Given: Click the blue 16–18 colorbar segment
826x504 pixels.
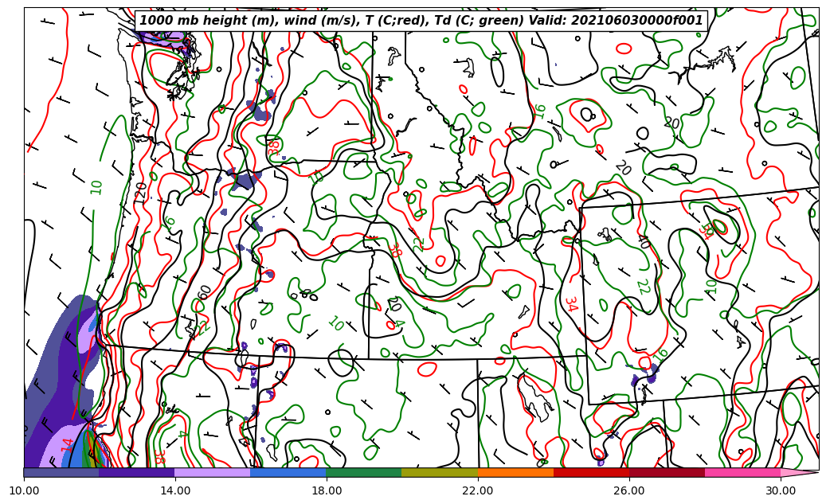Looking at the screenshot, I should point(288,472).
